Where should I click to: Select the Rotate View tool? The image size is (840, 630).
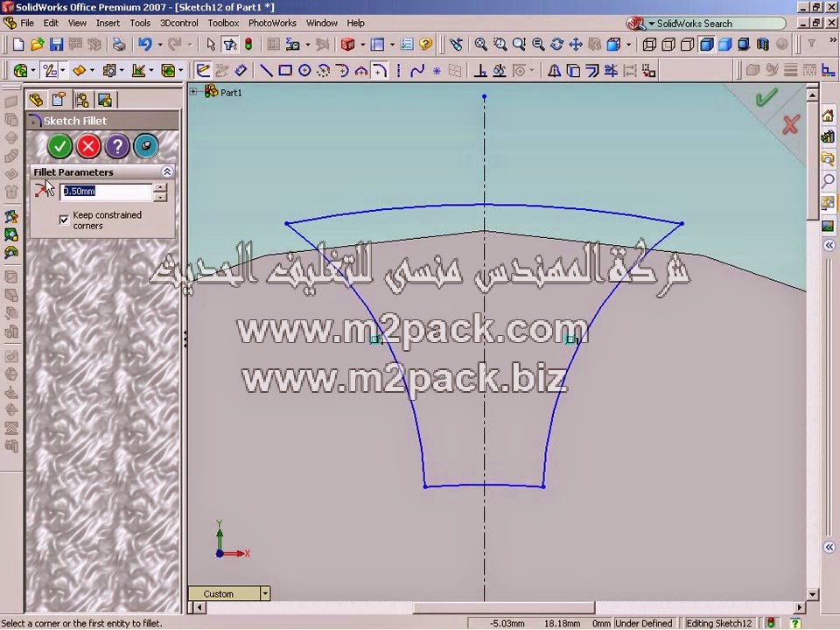pos(556,45)
